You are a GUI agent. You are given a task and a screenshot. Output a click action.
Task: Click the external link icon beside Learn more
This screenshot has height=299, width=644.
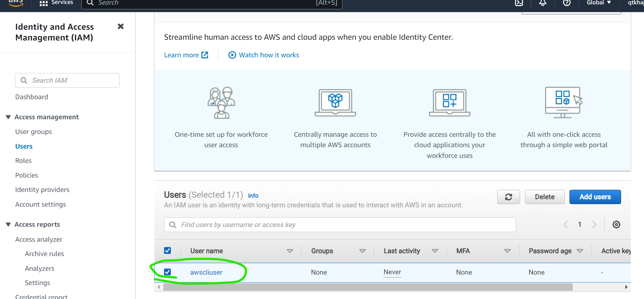coord(205,55)
